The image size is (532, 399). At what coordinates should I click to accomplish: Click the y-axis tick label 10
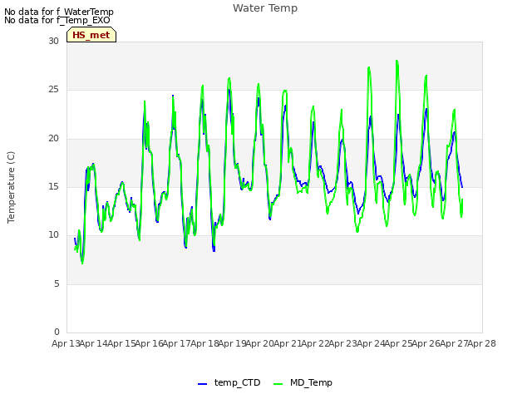53,234
